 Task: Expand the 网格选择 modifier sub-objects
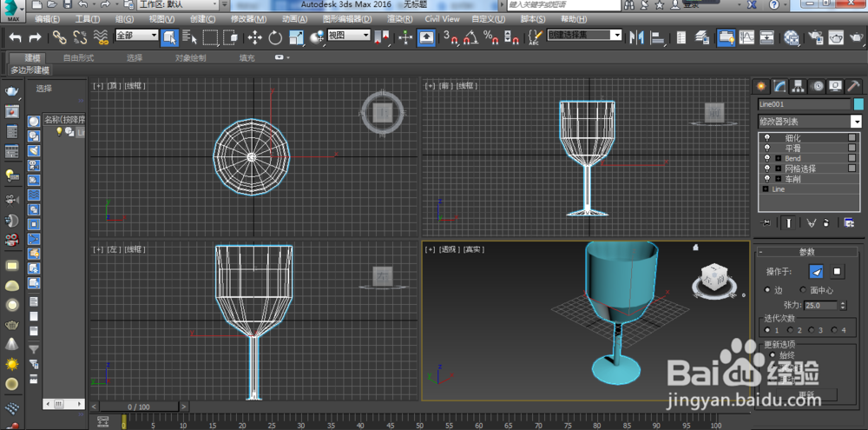click(778, 169)
